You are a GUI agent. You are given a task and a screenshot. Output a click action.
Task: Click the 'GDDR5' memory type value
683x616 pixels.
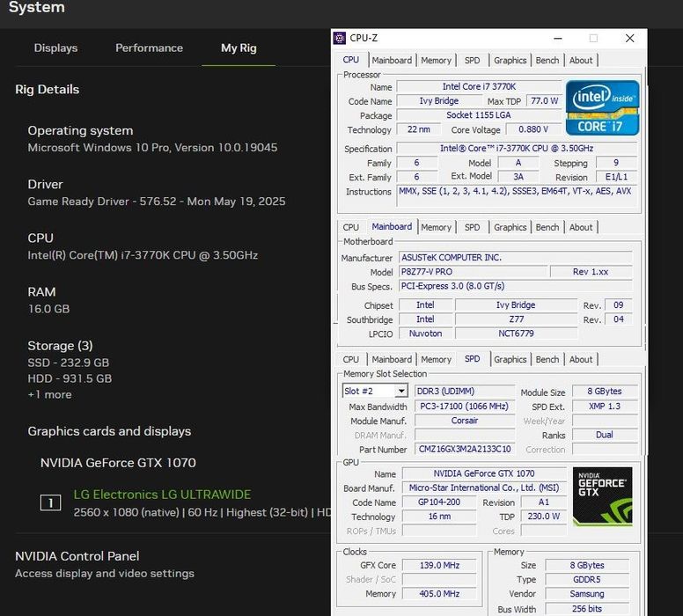click(587, 580)
